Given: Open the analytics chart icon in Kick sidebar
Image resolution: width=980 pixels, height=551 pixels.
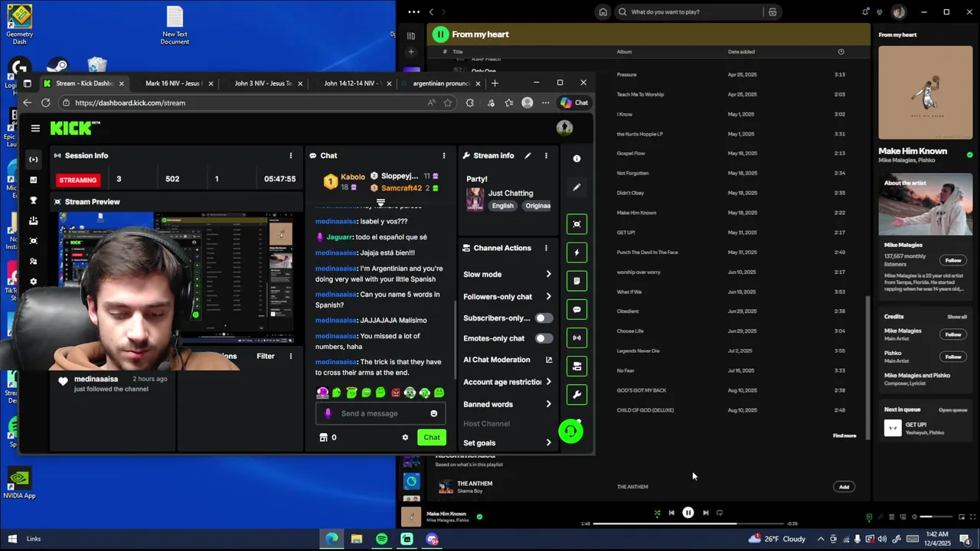Looking at the screenshot, I should pos(33,180).
